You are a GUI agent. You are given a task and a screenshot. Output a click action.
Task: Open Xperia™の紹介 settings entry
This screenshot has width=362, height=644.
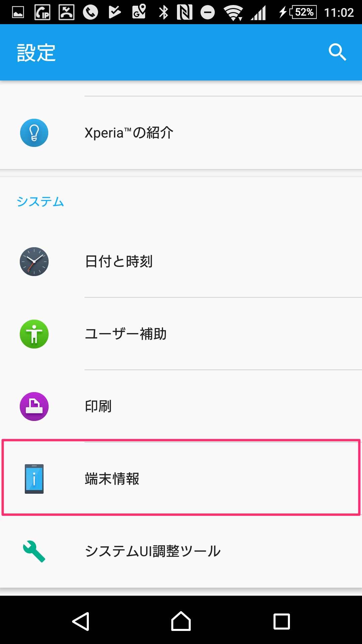click(x=129, y=133)
